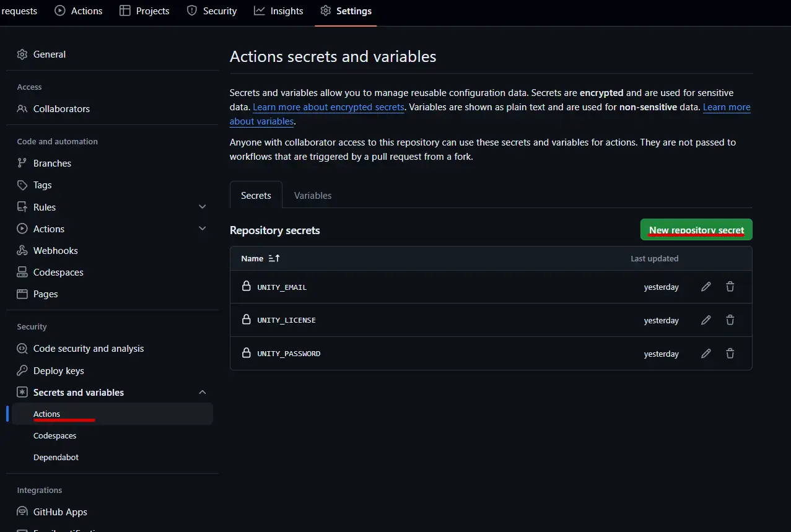Image resolution: width=791 pixels, height=532 pixels.
Task: Select the Collaborators entry under Access
Action: [61, 108]
